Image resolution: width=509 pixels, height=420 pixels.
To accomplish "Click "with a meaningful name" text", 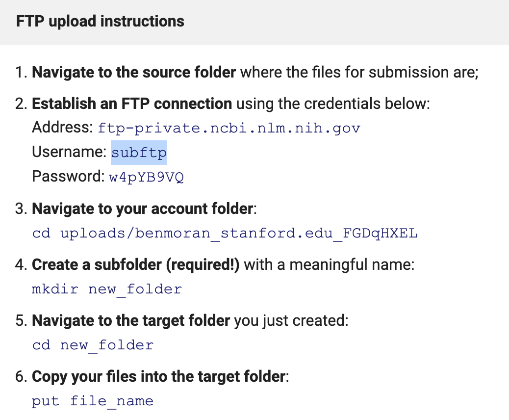I will pyautogui.click(x=329, y=265).
